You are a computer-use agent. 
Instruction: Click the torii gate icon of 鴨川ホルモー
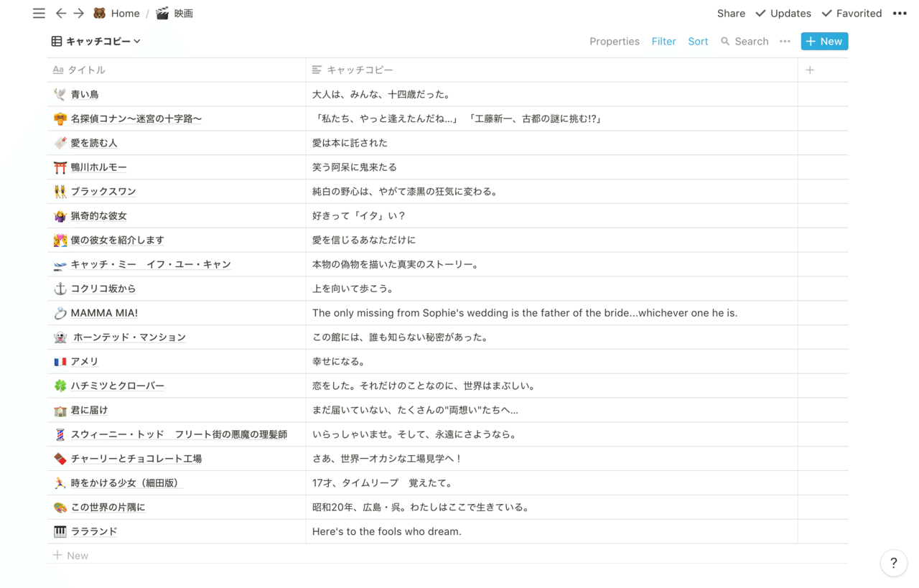tap(60, 167)
